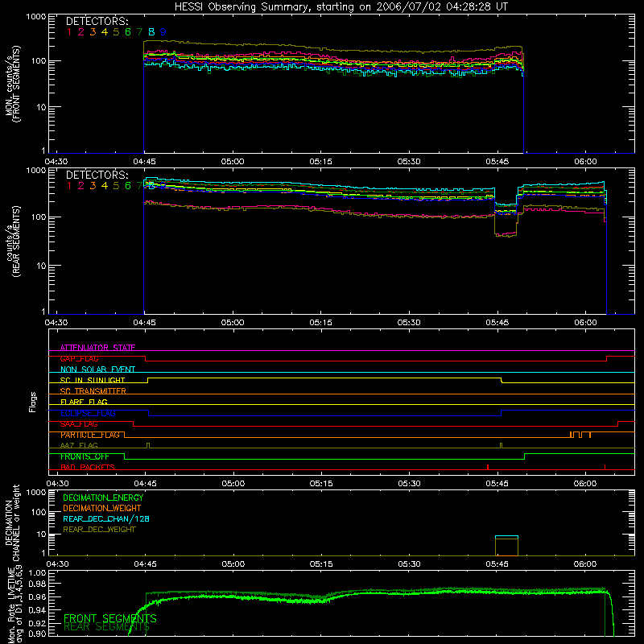Select cyan detector 8 in front segments legend
The height and width of the screenshot is (644, 644).
coord(151,31)
